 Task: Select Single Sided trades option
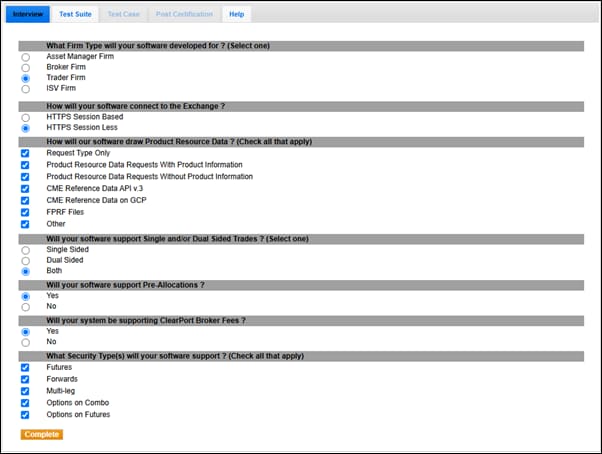25,249
